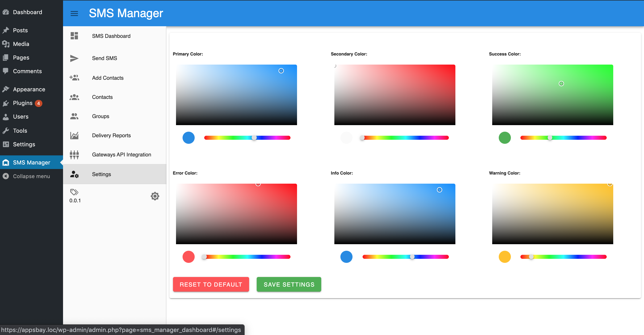
Task: Click the Users person icon
Action: click(6, 117)
